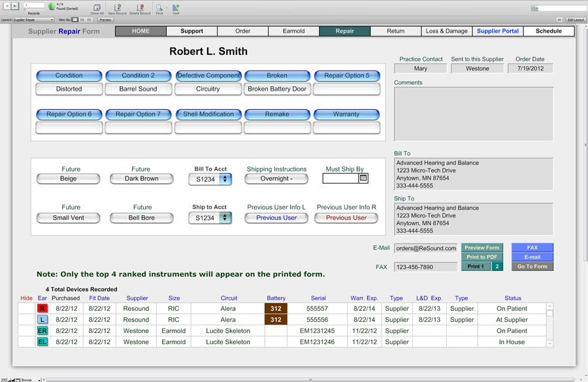Click the Find magnifier icon
Screen dimensions: 588x382
159,7
